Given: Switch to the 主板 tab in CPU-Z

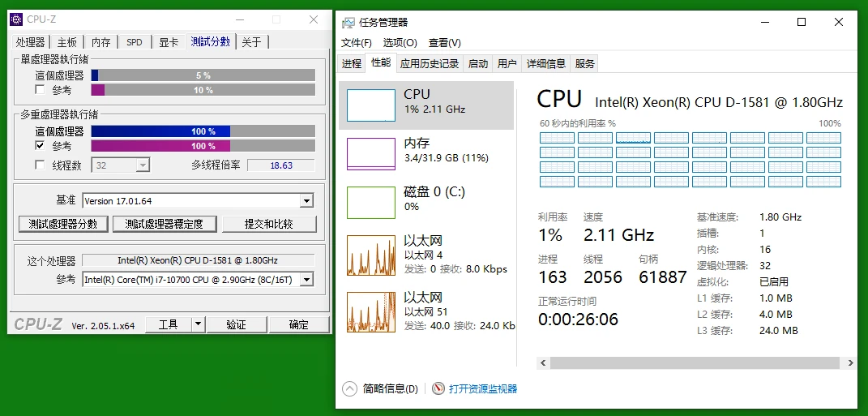Looking at the screenshot, I should click(x=67, y=42).
